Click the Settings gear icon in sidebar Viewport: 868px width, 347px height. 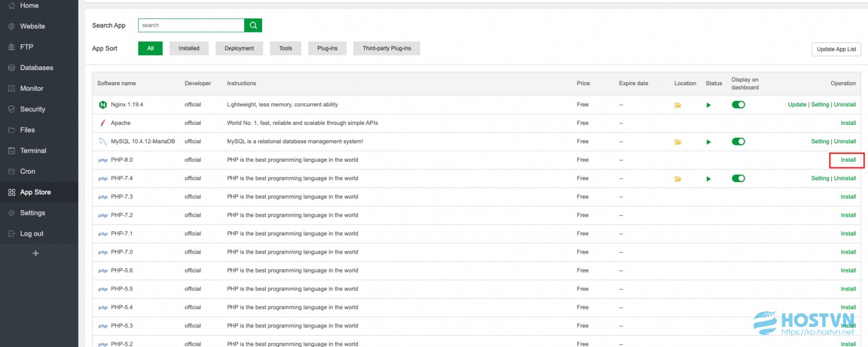[x=11, y=213]
